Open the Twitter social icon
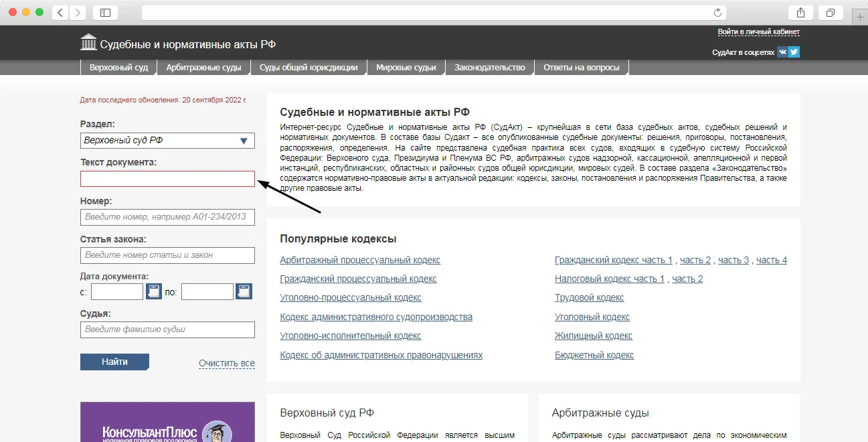This screenshot has height=442, width=868. click(x=794, y=52)
